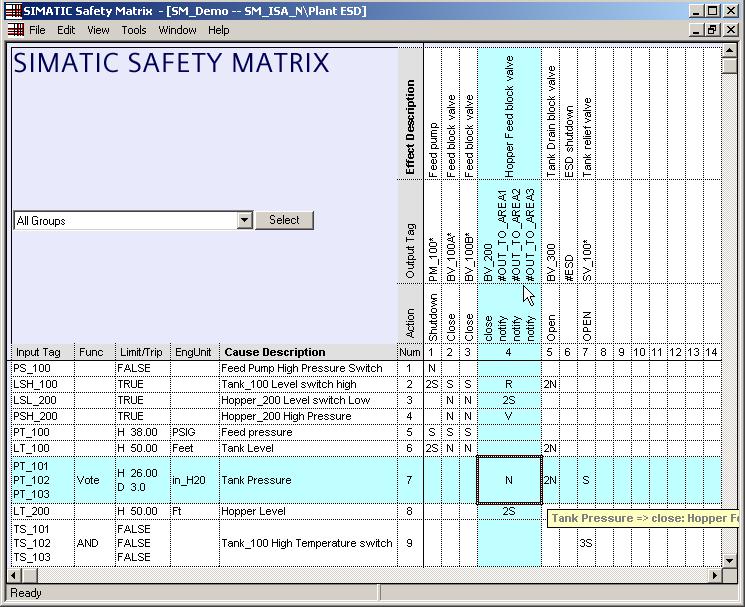Click the PSIG engineering unit cell
745x607 pixels.
click(194, 432)
